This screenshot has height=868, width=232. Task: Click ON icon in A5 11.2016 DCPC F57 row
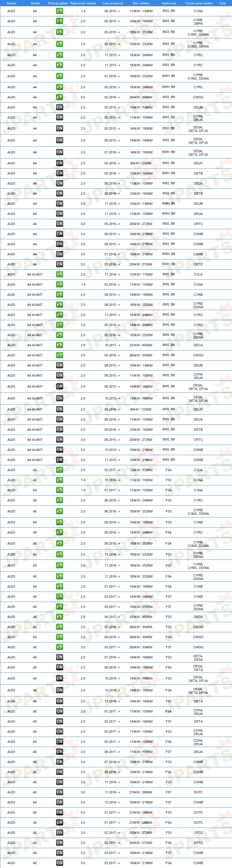pyautogui.click(x=60, y=792)
